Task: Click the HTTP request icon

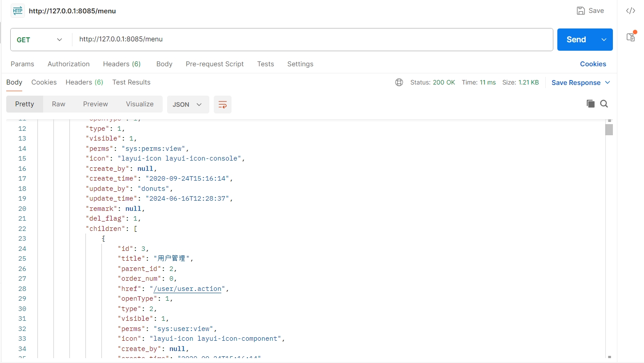Action: 18,11
